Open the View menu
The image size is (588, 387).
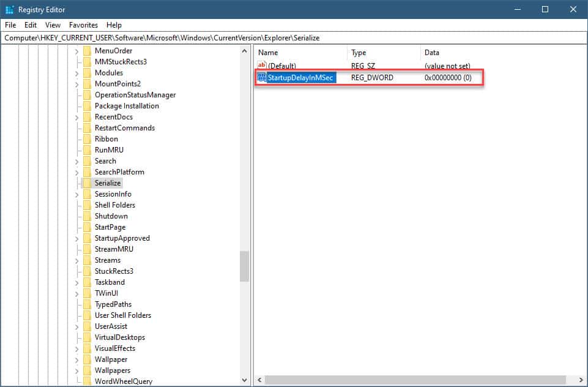[53, 24]
